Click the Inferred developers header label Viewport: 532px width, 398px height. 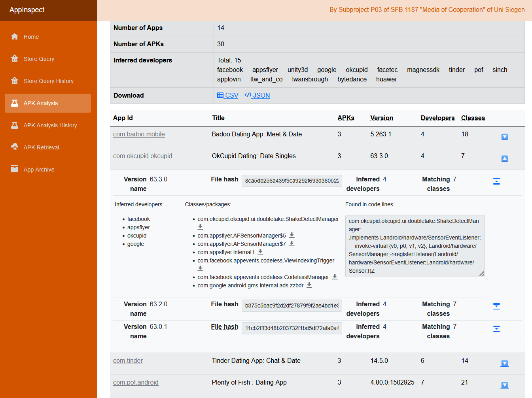coord(143,60)
